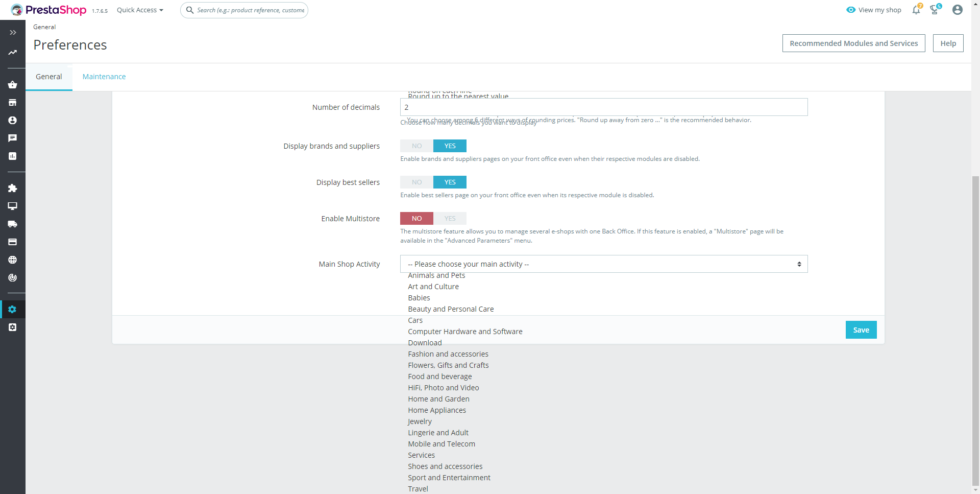Choose Sport and Entertainment in list
Screen dimensions: 980x494
[449, 478]
